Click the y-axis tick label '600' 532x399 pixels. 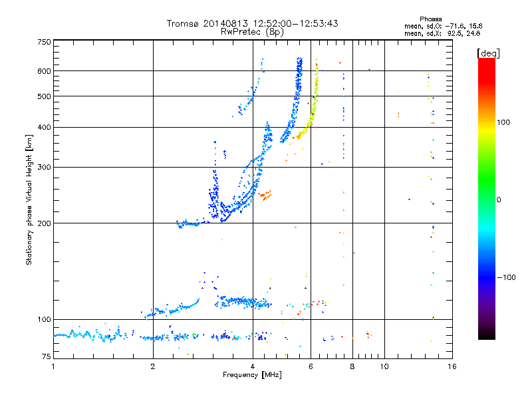pos(44,71)
